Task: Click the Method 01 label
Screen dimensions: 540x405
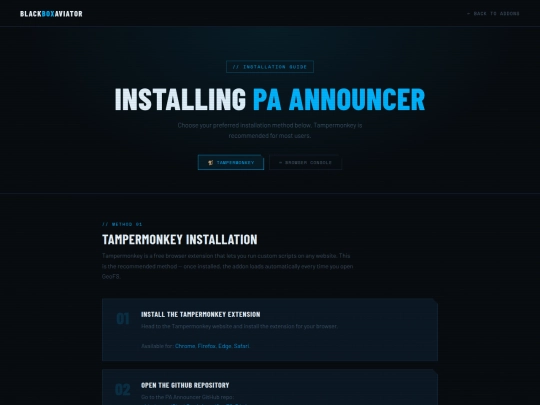Action: coord(122,224)
